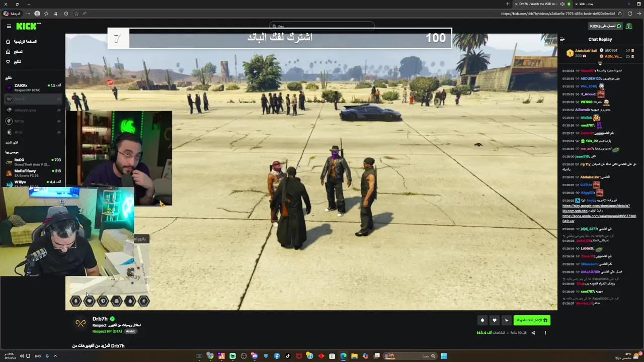Open Google Play link in chat
Viewport: 644px width, 362px height.
click(x=596, y=208)
